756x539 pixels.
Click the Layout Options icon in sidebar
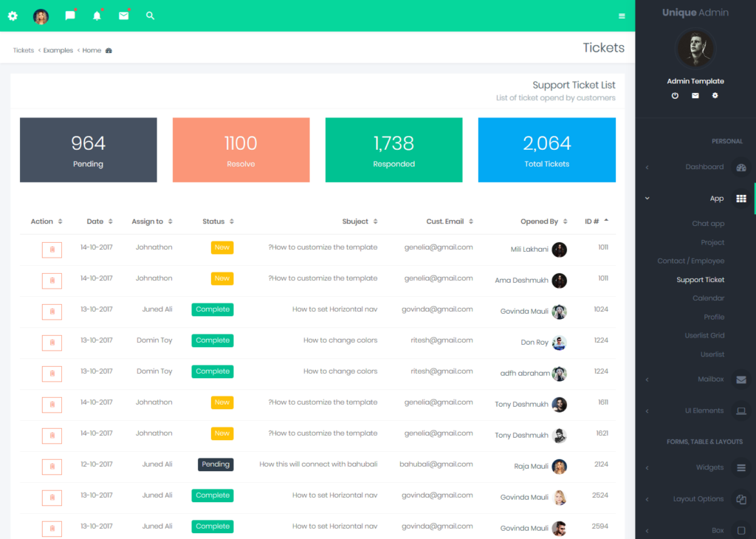(x=741, y=498)
